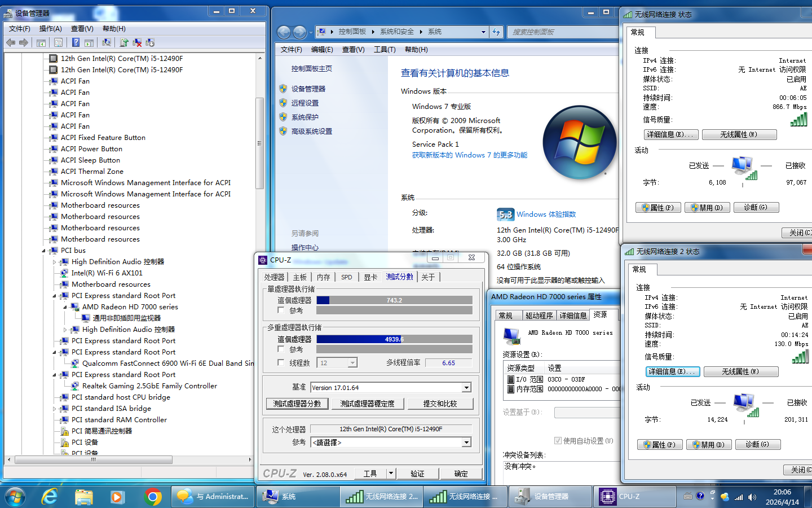The image size is (812, 508).
Task: Collapse the PCI bus tree node
Action: [x=44, y=251]
